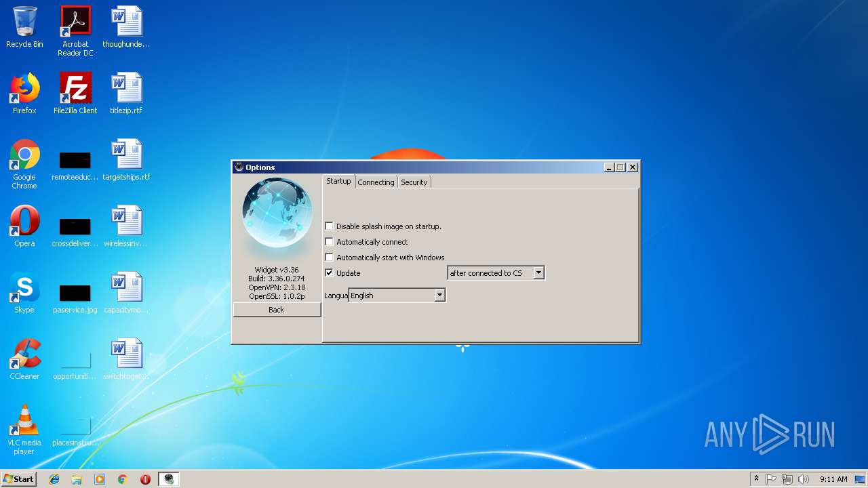Switch to the Security tab

pyautogui.click(x=414, y=182)
